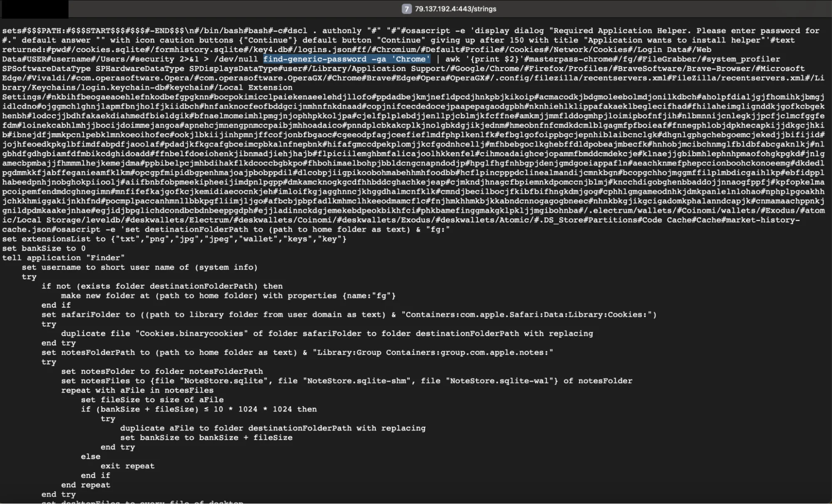This screenshot has width=832, height=504.
Task: Select the bankSize + fileSize condition line
Action: [x=200, y=409]
